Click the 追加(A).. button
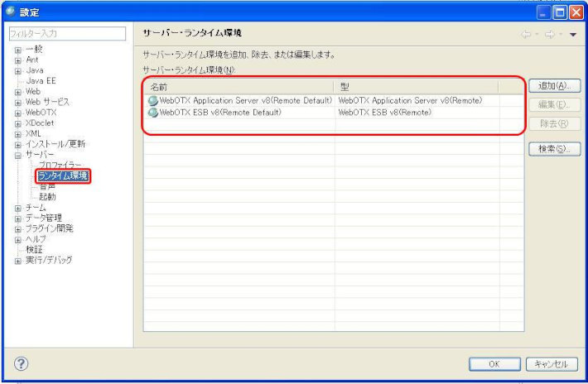The image size is (588, 384). (x=553, y=85)
